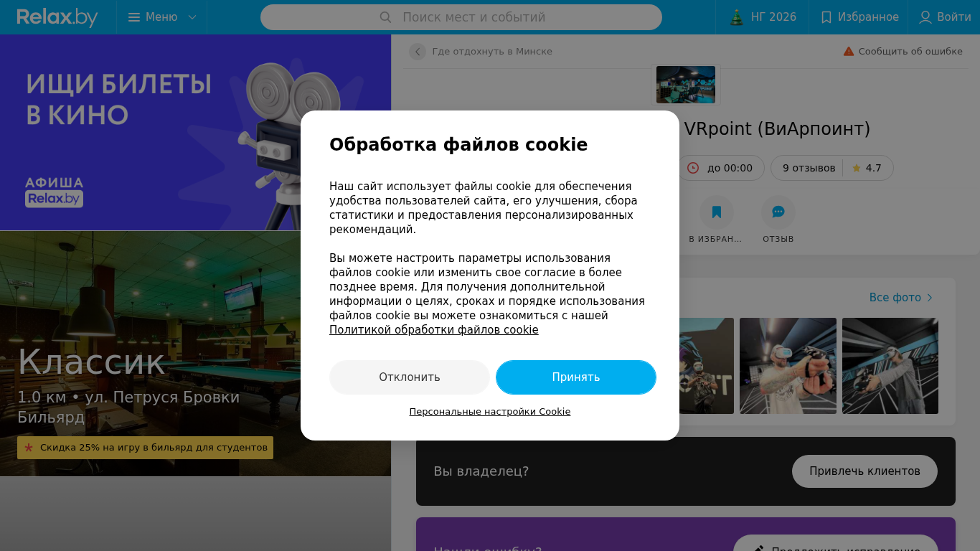Screen dimensions: 980x551
Task: Click the search magnifier icon
Action: pyautogui.click(x=385, y=17)
